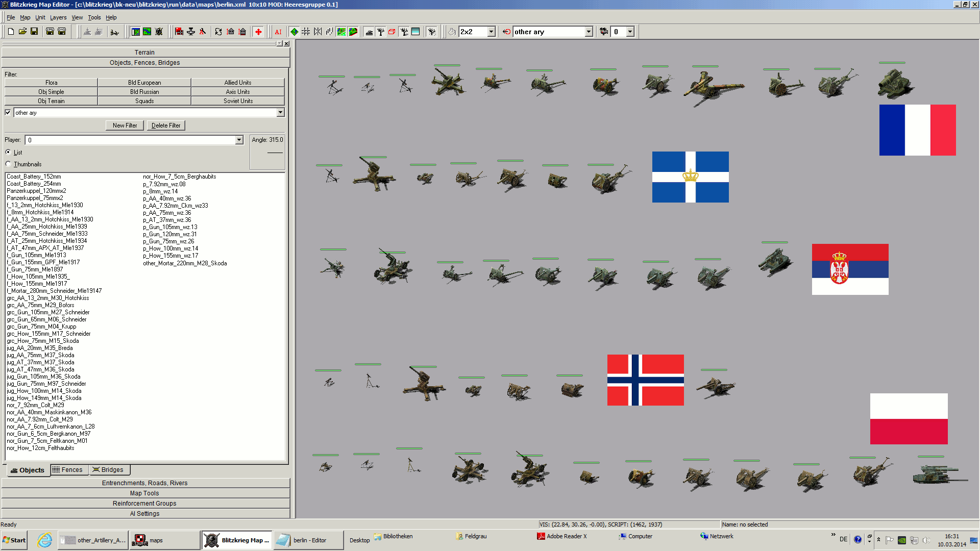Open the Unit menu
Screen dimensions: 980x551
click(x=40, y=17)
